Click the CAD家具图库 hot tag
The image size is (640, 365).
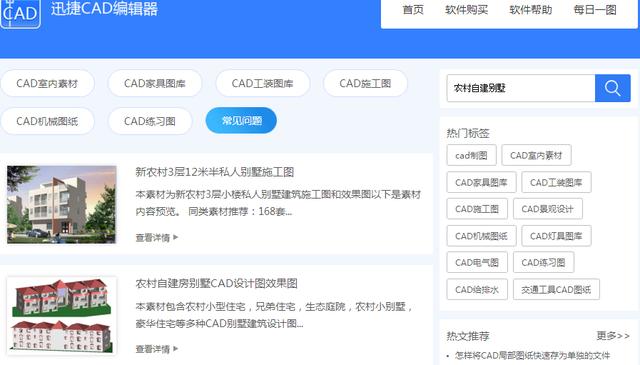tap(481, 182)
